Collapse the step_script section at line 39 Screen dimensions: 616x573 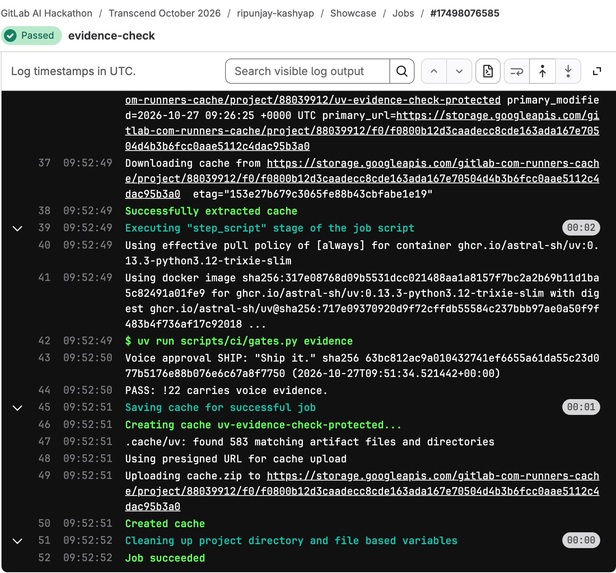17,228
